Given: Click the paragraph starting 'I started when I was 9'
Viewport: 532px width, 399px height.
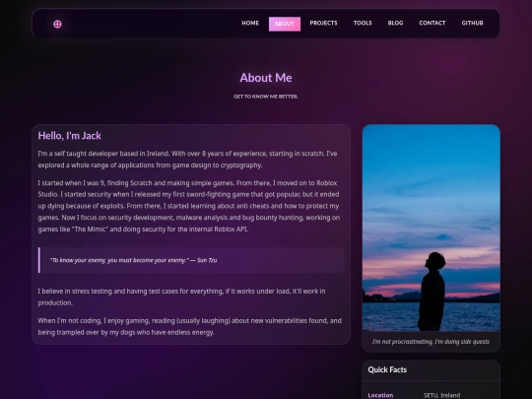Looking at the screenshot, I should tap(189, 206).
